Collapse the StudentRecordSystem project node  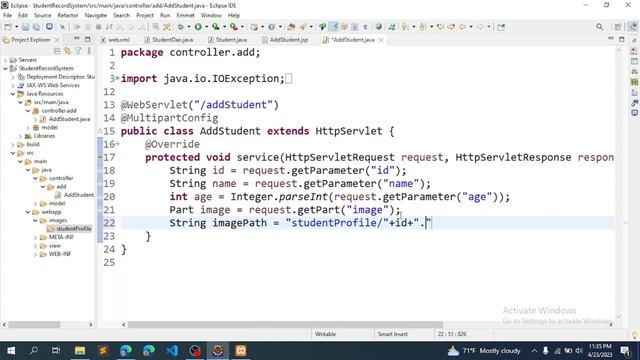[5, 69]
